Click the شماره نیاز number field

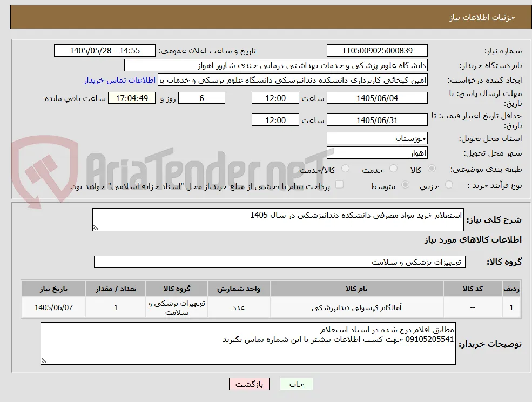pyautogui.click(x=377, y=51)
